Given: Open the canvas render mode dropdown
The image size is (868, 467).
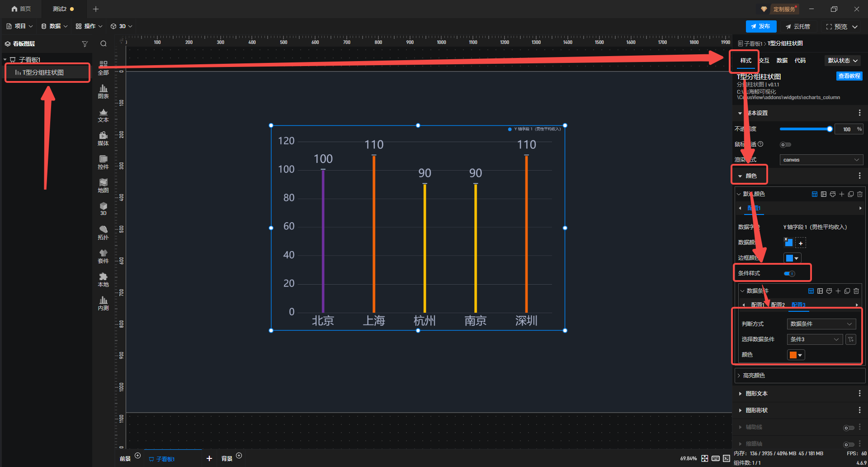Looking at the screenshot, I should click(x=821, y=160).
